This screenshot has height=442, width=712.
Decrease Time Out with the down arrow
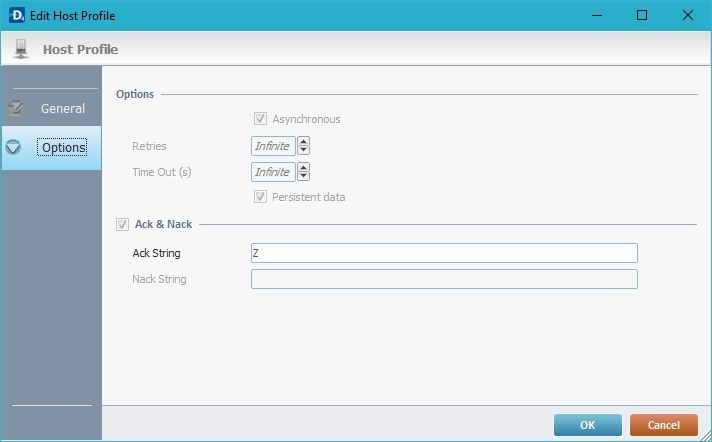303,176
